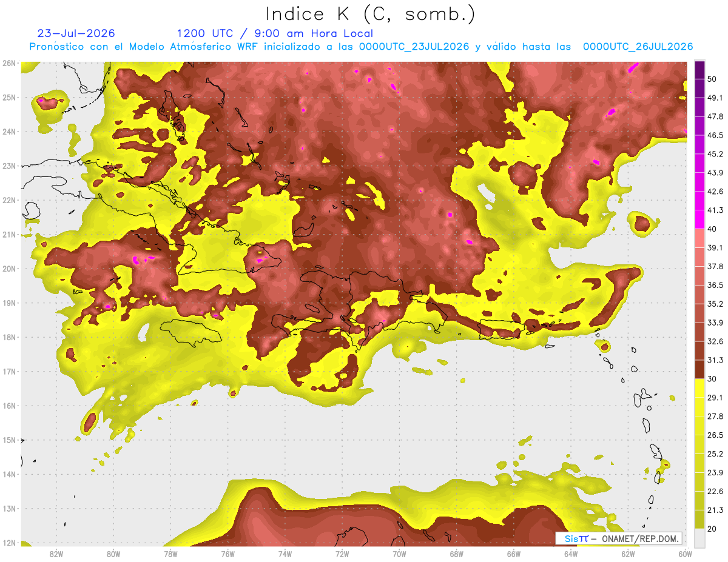This screenshot has height=562, width=728.
Task: Click the "17N" latitude axis label
Action: 9,372
